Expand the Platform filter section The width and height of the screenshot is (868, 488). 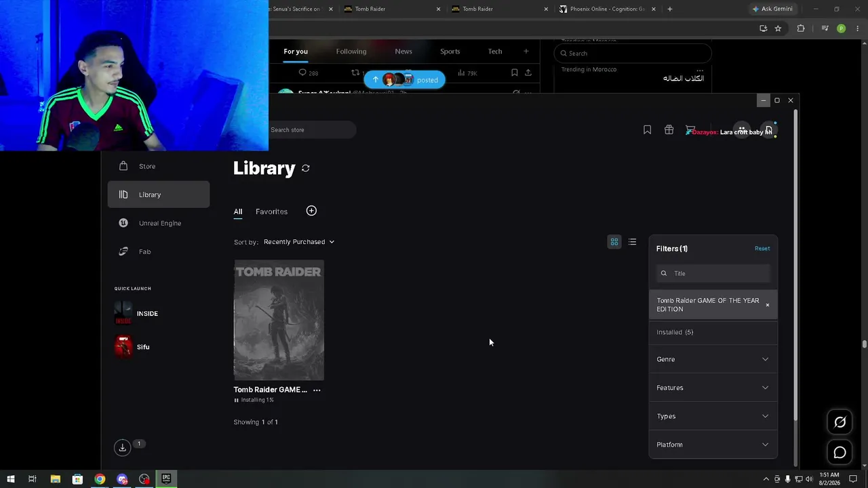pyautogui.click(x=713, y=445)
